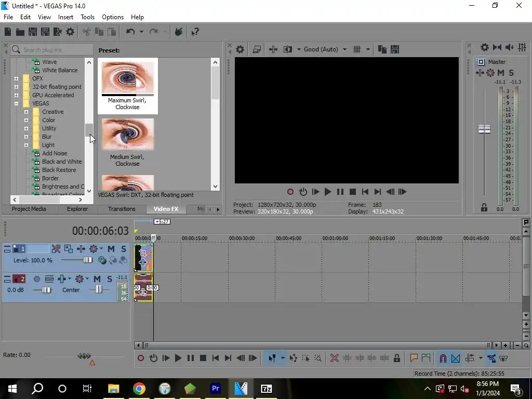Open the Options menu

113,17
